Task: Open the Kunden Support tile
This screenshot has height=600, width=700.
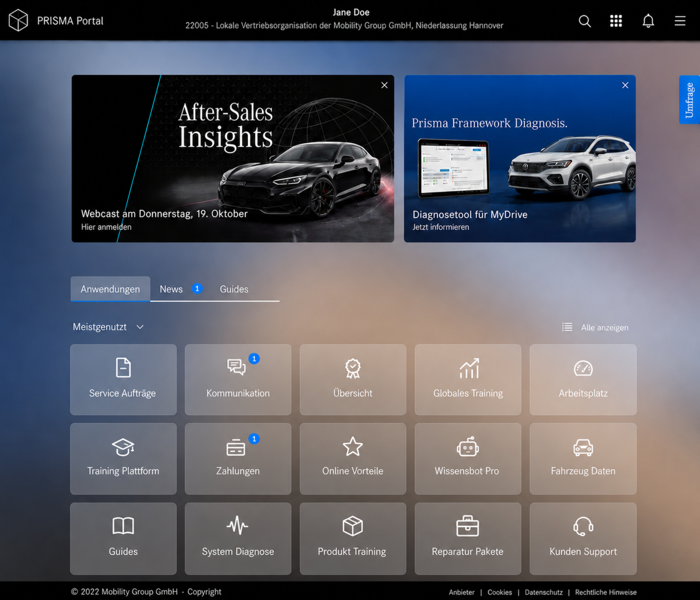Action: click(583, 539)
